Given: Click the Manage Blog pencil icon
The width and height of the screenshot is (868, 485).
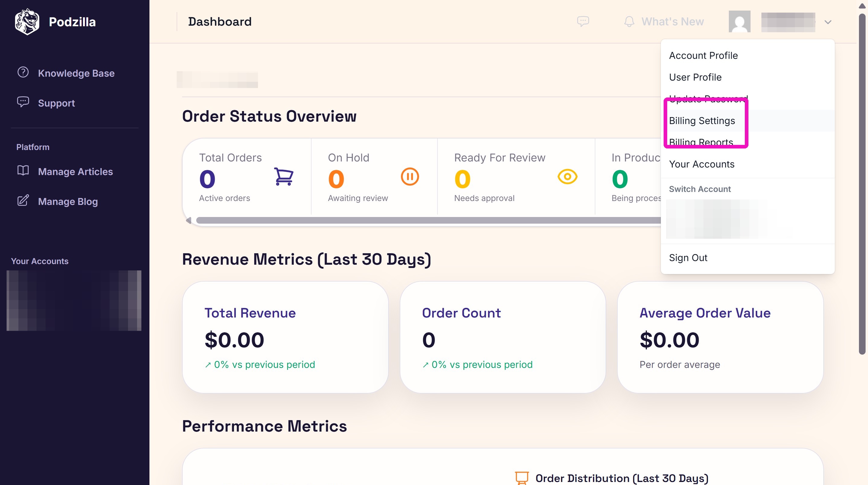Looking at the screenshot, I should click(x=23, y=200).
